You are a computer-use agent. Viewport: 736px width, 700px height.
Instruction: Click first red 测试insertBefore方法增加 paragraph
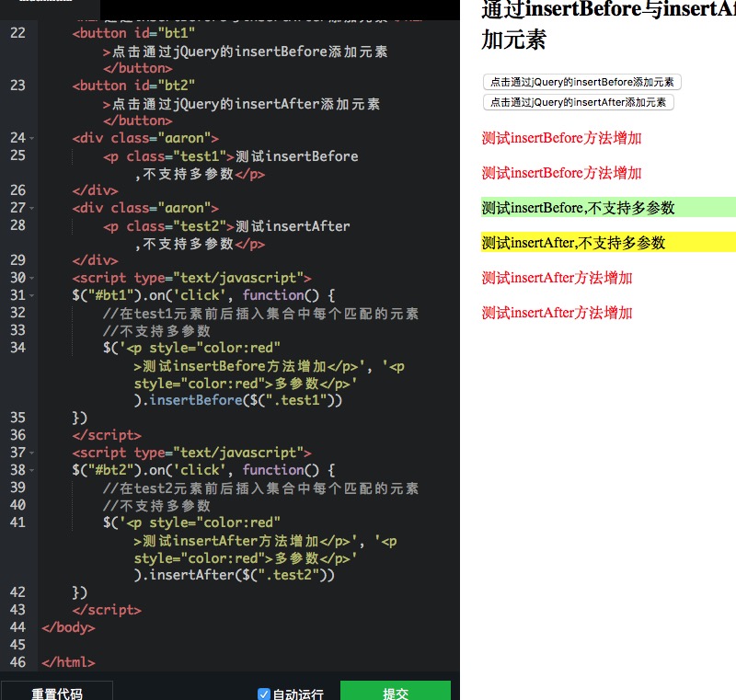pyautogui.click(x=561, y=138)
